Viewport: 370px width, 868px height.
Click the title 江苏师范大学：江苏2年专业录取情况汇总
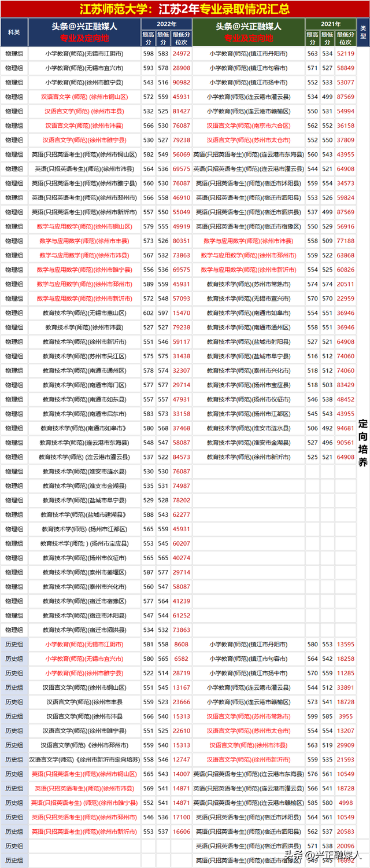pos(185,9)
